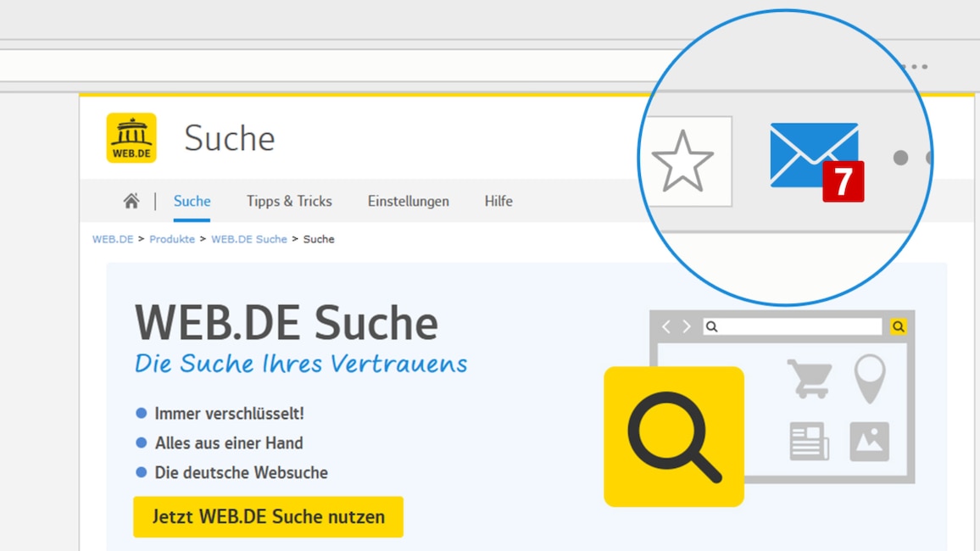This screenshot has height=551, width=980.
Task: Open the Einstellungen menu item
Action: click(x=408, y=201)
